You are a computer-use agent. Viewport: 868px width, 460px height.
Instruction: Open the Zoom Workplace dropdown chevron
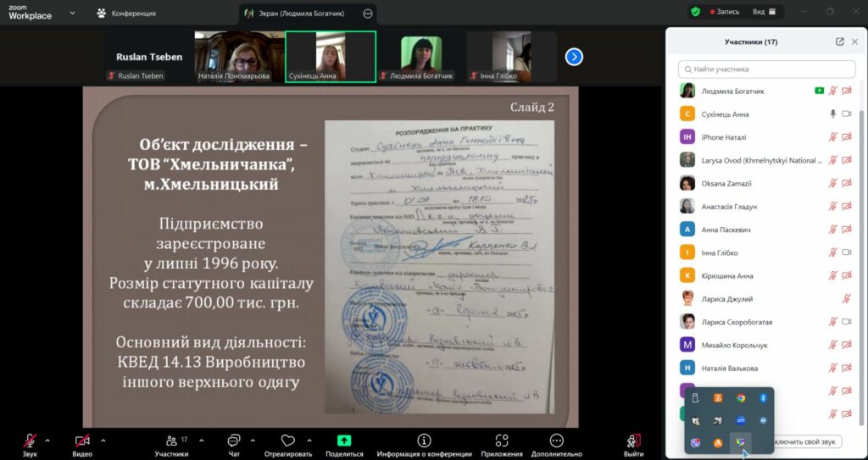pos(72,13)
